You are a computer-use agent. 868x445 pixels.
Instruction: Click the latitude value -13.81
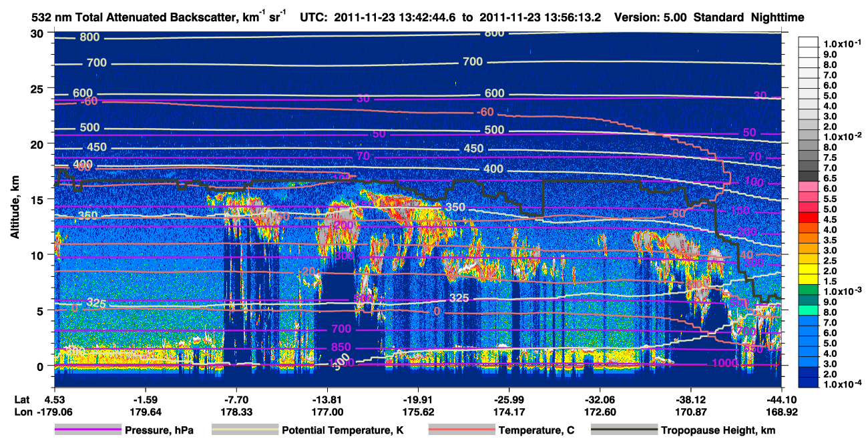327,399
